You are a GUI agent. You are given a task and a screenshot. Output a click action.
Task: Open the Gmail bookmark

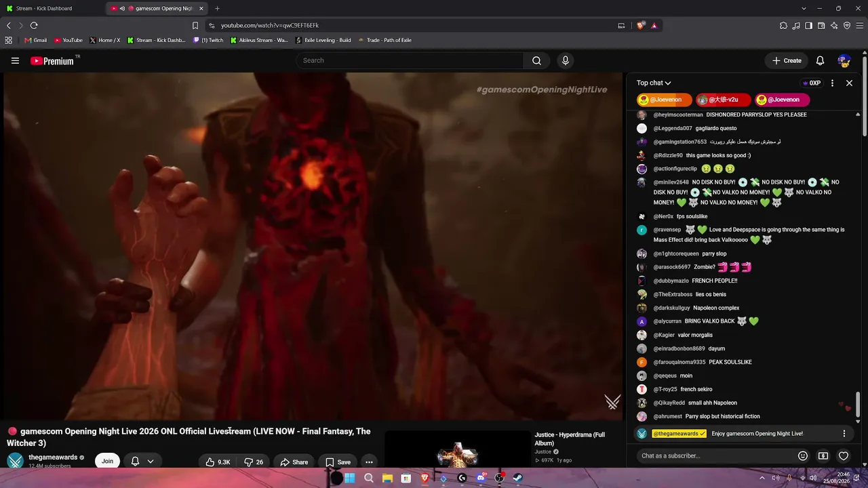click(35, 40)
